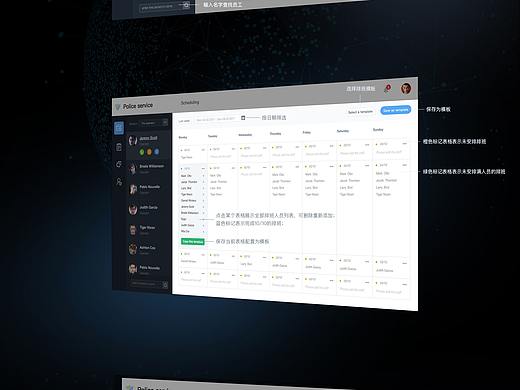Click the Friday column header
The width and height of the screenshot is (520, 390).
coord(307,132)
